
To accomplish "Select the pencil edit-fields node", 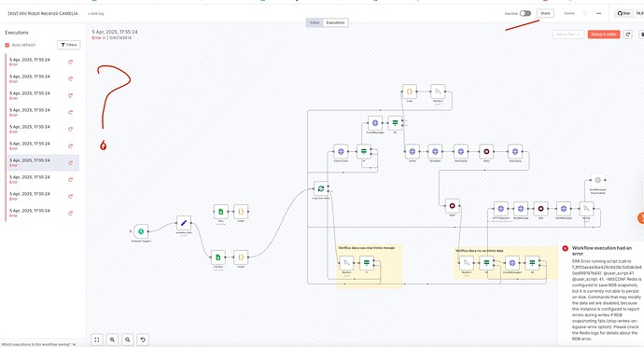I will tap(184, 223).
